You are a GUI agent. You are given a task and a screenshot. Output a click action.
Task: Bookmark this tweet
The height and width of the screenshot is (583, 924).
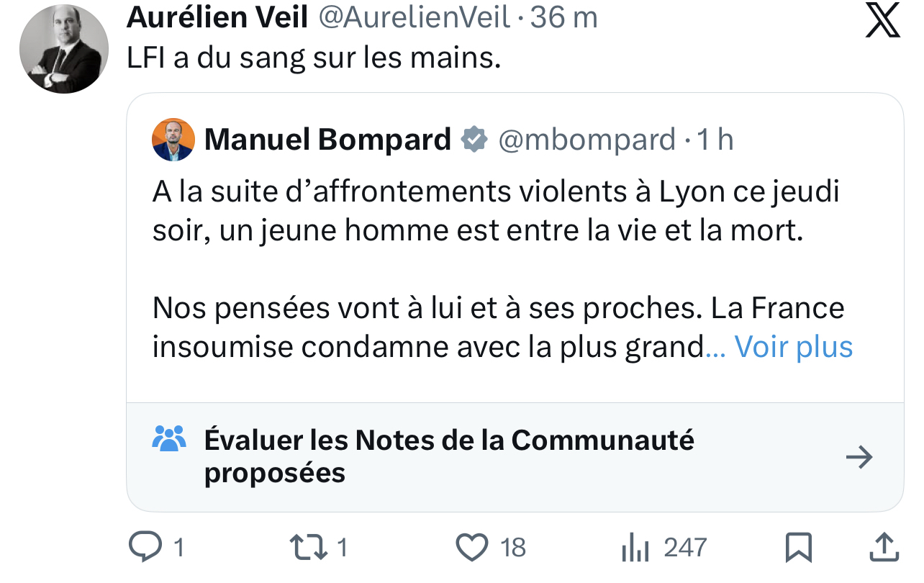[x=799, y=548]
